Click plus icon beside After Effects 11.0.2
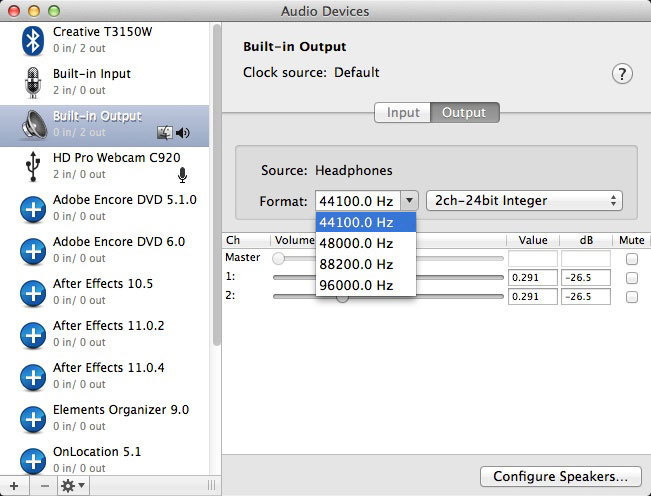The height and width of the screenshot is (496, 651). (x=33, y=335)
